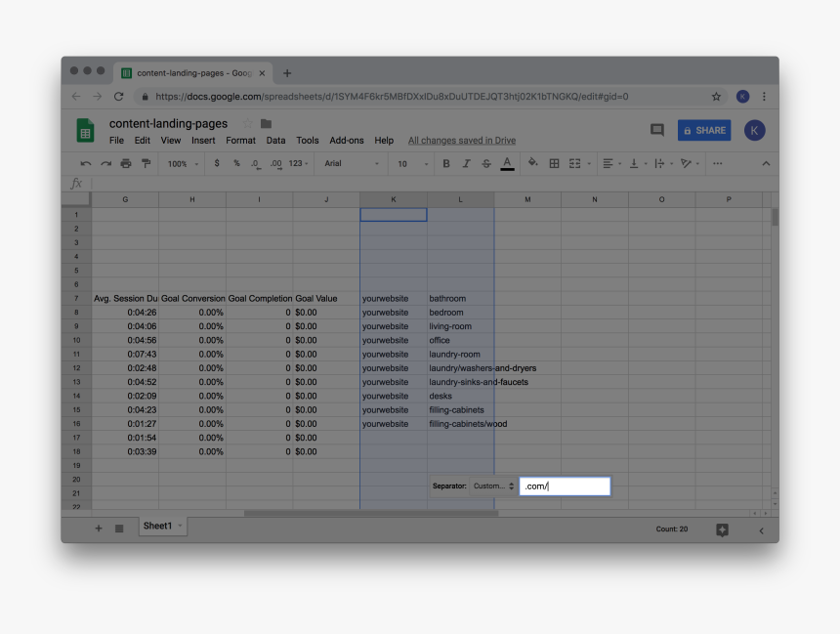This screenshot has width=840, height=634.
Task: Click the blue SHARE button
Action: point(704,130)
